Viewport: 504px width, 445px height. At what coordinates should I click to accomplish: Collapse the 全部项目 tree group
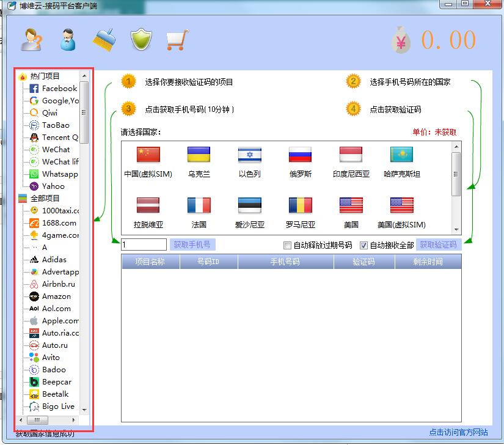[39, 199]
